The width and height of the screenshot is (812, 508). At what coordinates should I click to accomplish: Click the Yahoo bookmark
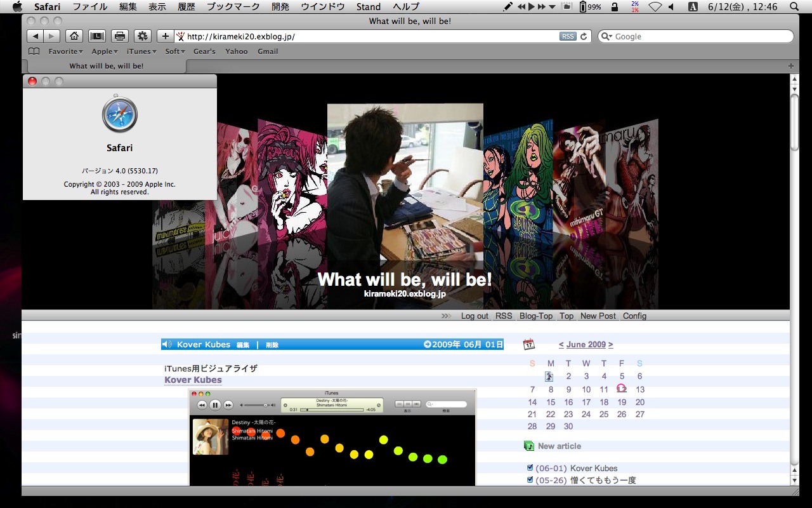pyautogui.click(x=237, y=51)
